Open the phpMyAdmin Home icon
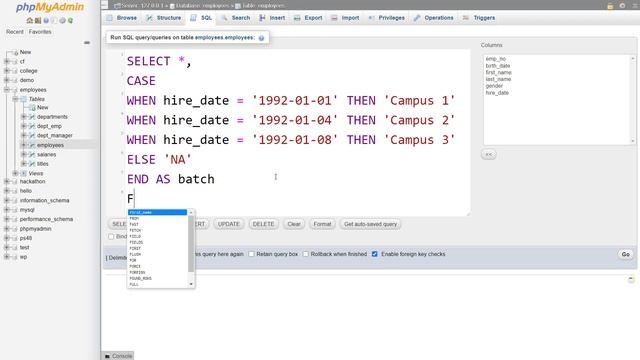 click(29, 20)
